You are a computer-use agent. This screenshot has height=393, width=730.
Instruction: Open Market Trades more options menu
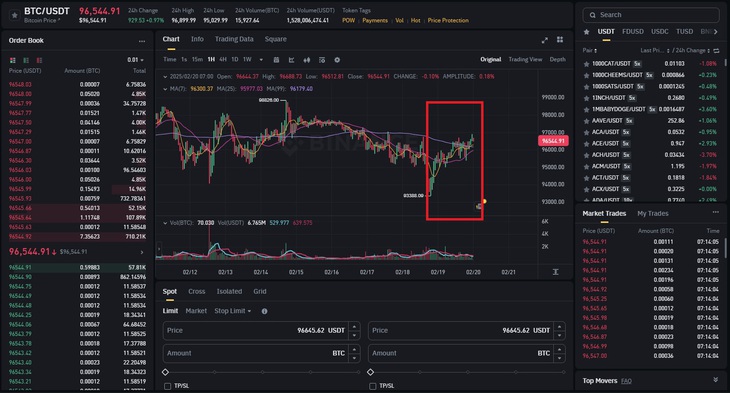716,212
